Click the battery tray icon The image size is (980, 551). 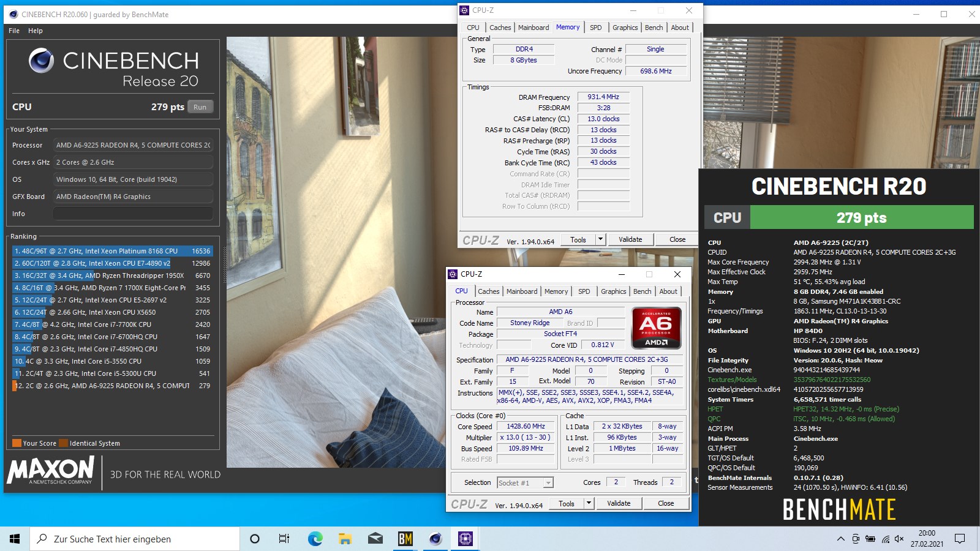870,539
